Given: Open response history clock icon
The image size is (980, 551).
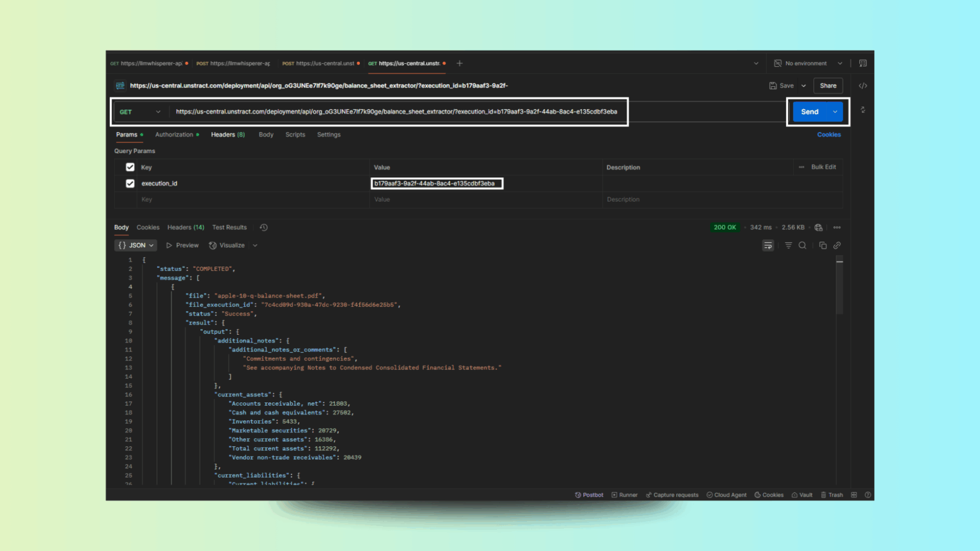Looking at the screenshot, I should coord(264,228).
